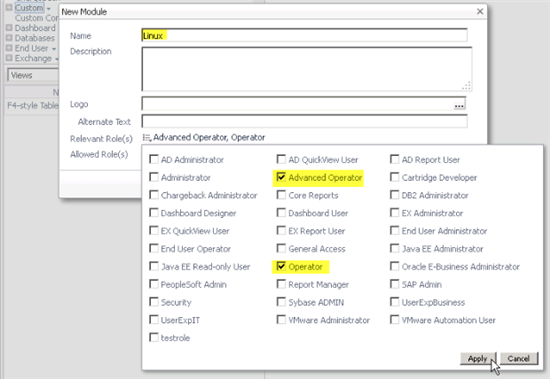Click into the Alternate Text field
The height and width of the screenshot is (379, 550).
(x=304, y=121)
